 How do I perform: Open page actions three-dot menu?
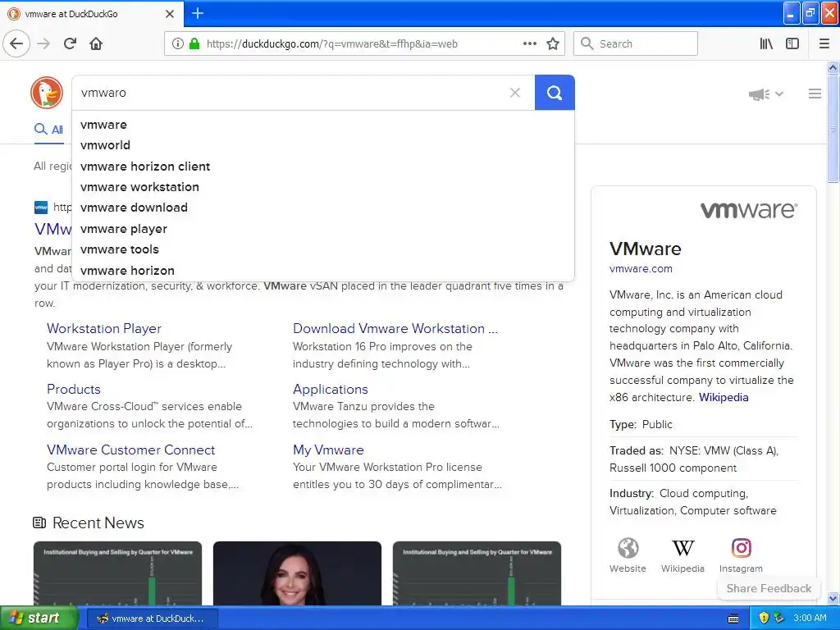pyautogui.click(x=529, y=43)
